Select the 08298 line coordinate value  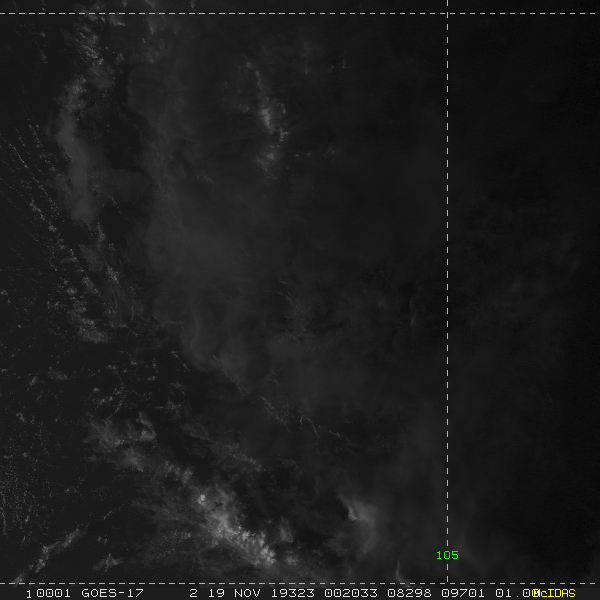(409, 593)
